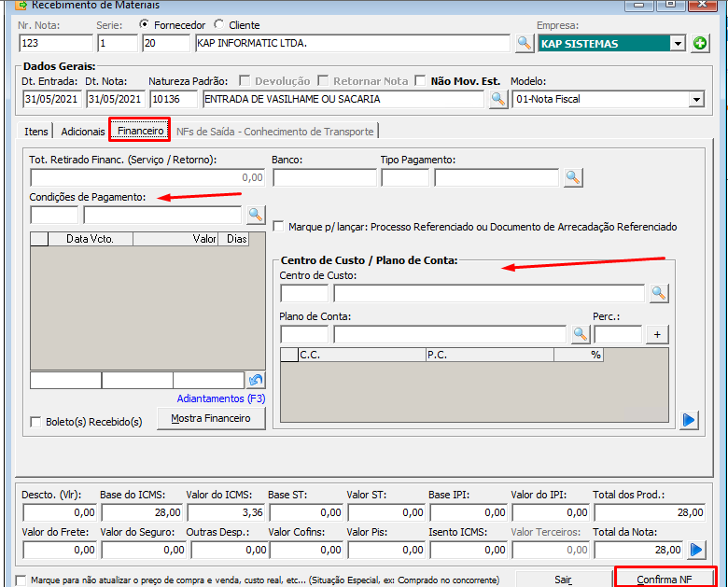Toggle Processo Referenciado checkbox
The height and width of the screenshot is (587, 728).
click(x=279, y=227)
